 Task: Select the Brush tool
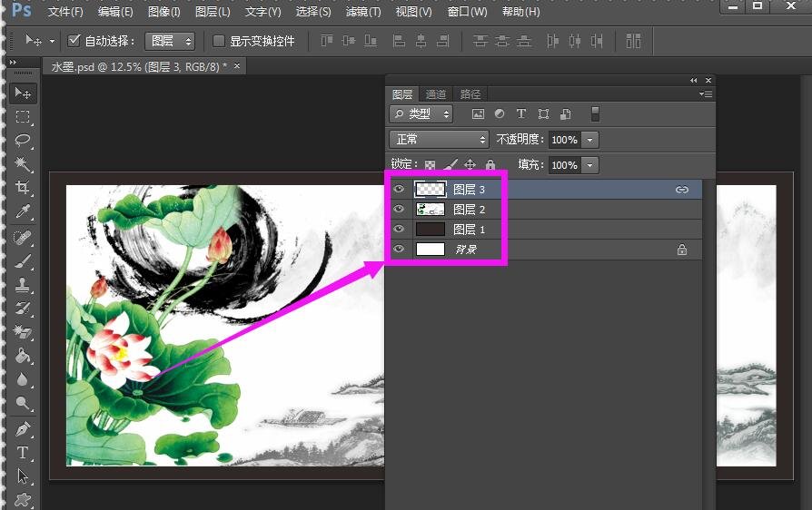click(23, 261)
